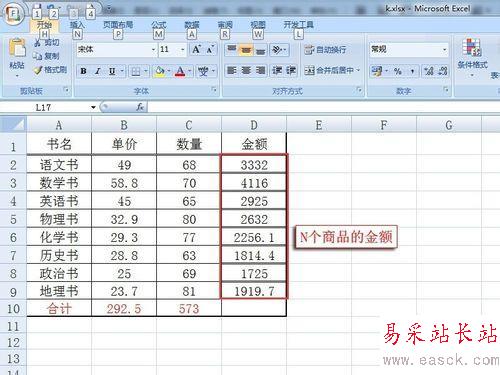
Task: Select bottom vertical alignment
Action: coord(260,50)
